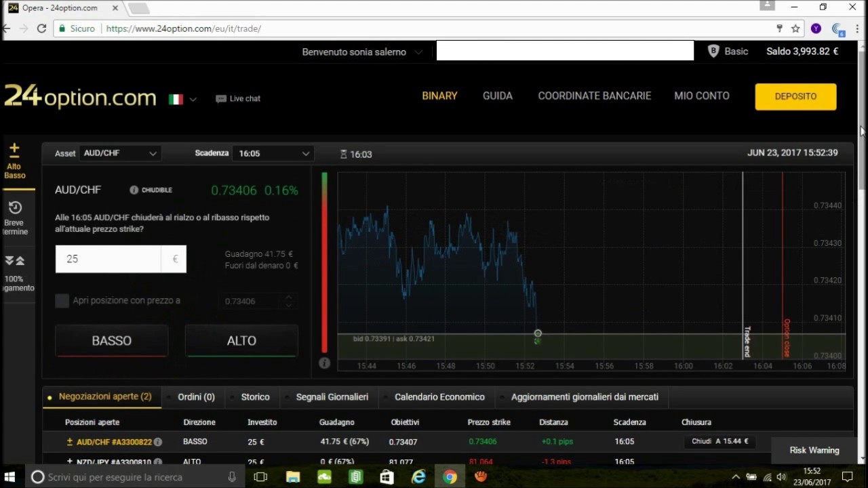
Task: Click the Chrome taskbar icon
Action: tap(450, 477)
